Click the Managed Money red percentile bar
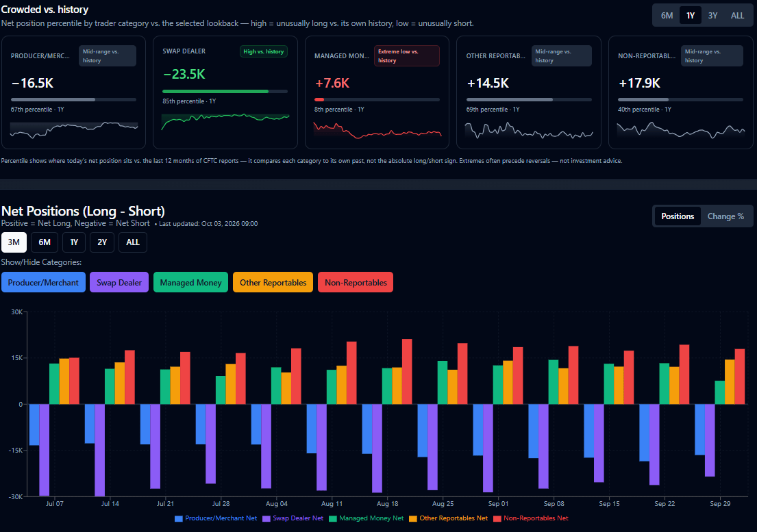Screen dimensions: 757x532 tap(319, 100)
